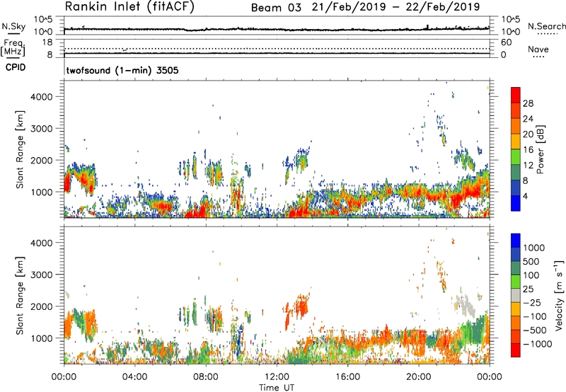Click the '16:00' time axis label
This screenshot has height=392, width=566.
click(347, 377)
